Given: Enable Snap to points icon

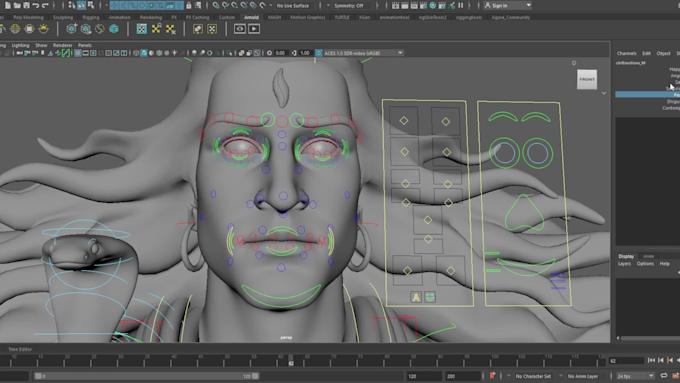Looking at the screenshot, I should [x=235, y=5].
